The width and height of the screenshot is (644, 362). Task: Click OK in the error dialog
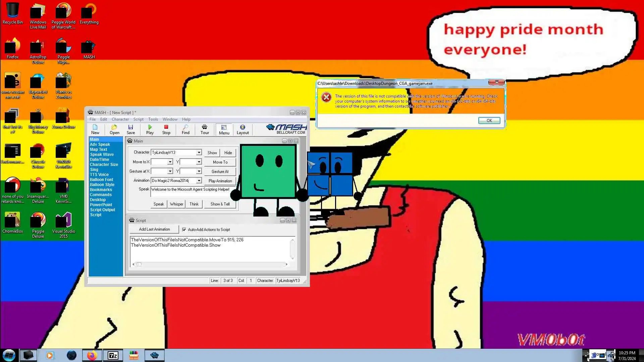click(489, 121)
